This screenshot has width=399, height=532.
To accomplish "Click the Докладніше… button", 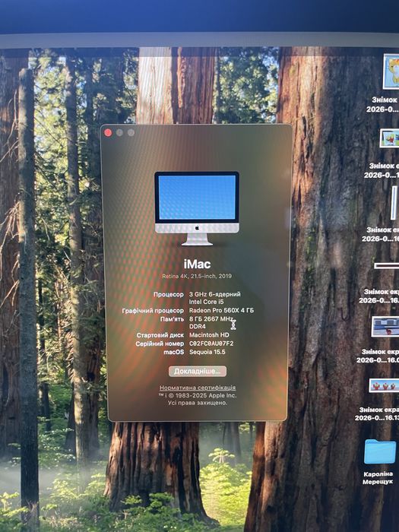I will [198, 371].
